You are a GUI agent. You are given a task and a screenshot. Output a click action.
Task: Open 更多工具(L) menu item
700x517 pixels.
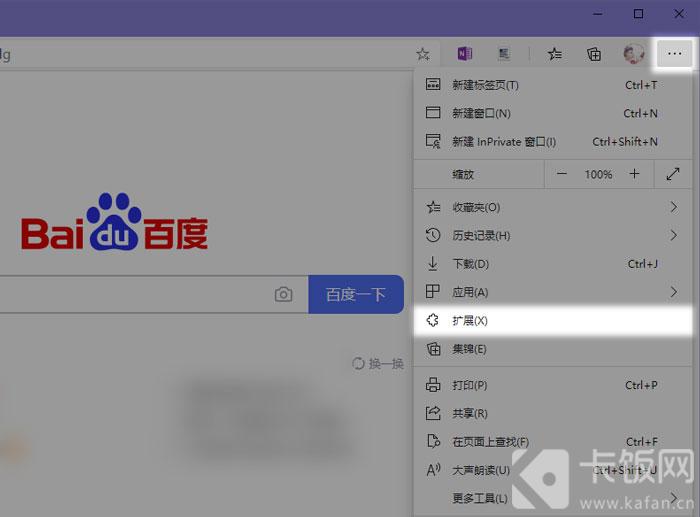pyautogui.click(x=552, y=498)
